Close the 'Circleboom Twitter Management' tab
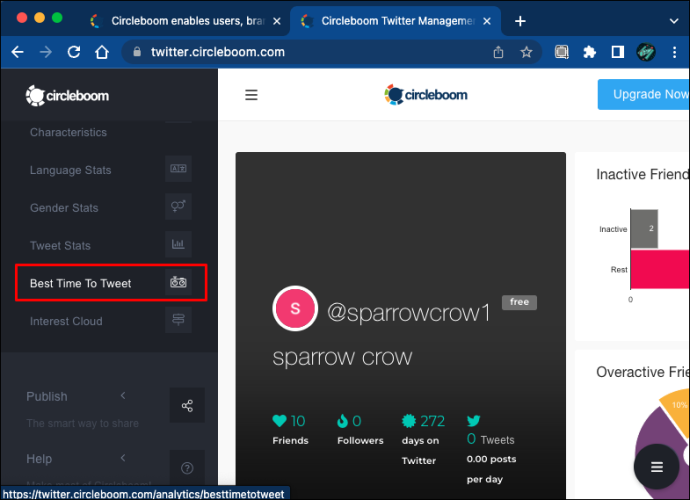The width and height of the screenshot is (690, 500). coord(487,21)
